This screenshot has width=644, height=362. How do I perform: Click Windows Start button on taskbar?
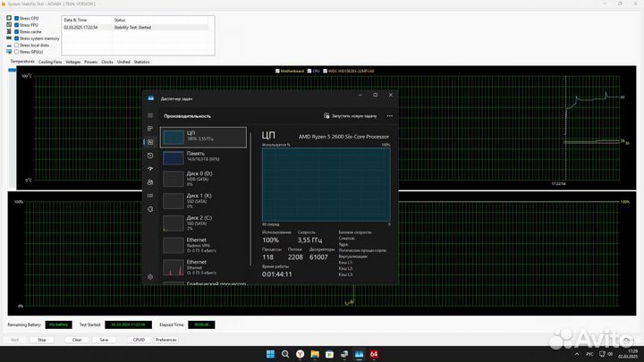270,354
